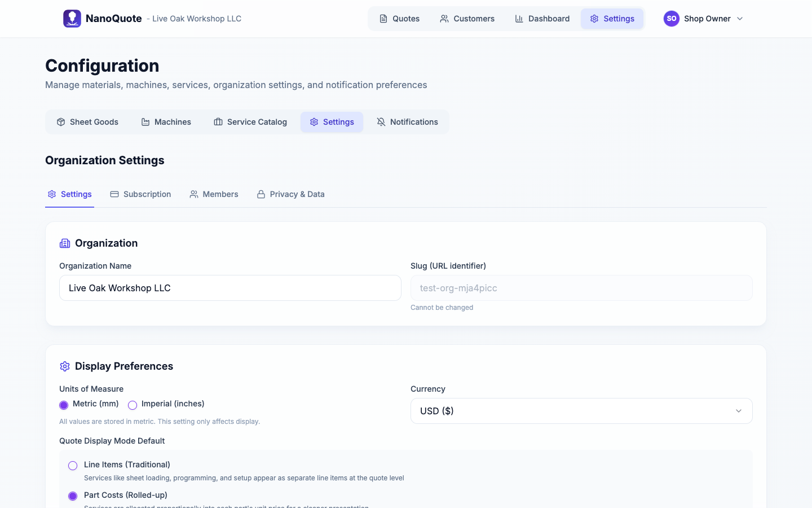Open the Currency dropdown
Viewport: 812px width, 508px height.
pyautogui.click(x=581, y=410)
